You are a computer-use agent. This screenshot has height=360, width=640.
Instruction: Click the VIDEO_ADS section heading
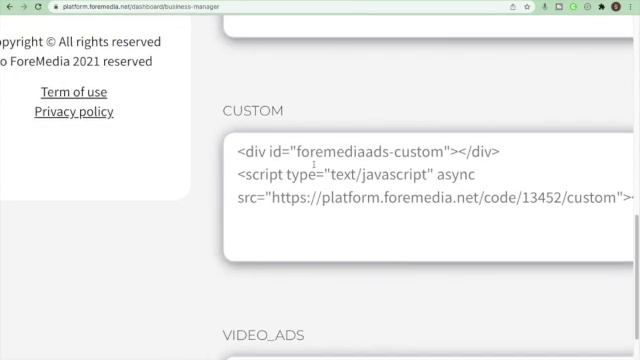(x=263, y=336)
